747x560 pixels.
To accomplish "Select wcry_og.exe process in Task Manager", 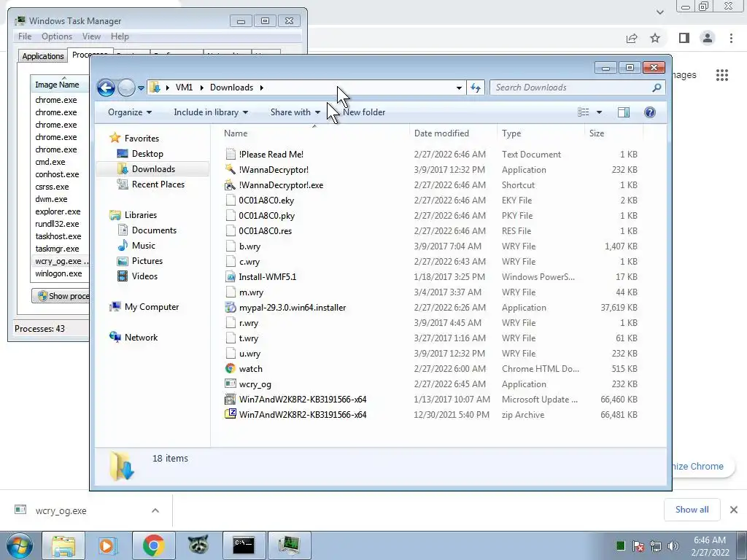I will coord(60,261).
